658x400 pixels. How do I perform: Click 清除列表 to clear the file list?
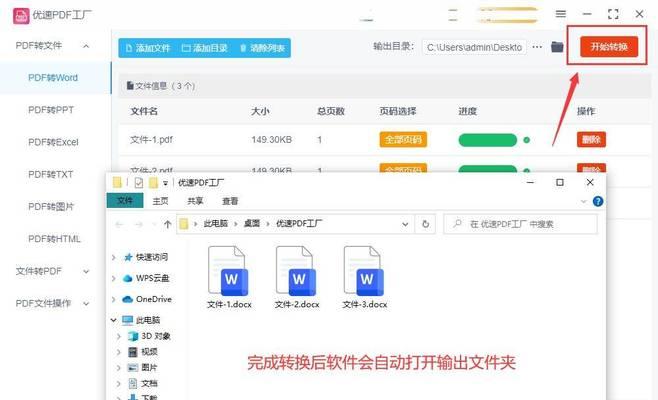point(262,48)
